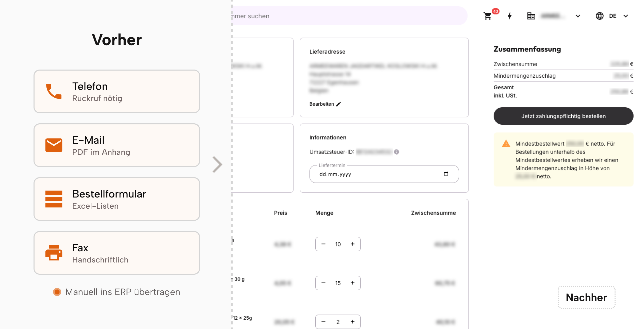644x329 pixels.
Task: Click the pencil icon next to Bearbeiten
Action: click(339, 104)
